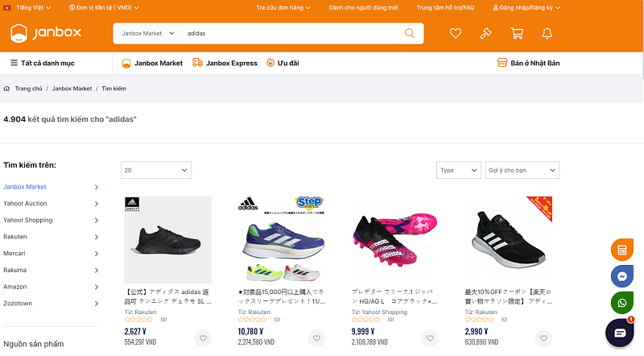Open the 20 items per page dropdown
Image resolution: width=644 pixels, height=356 pixels.
pos(156,170)
